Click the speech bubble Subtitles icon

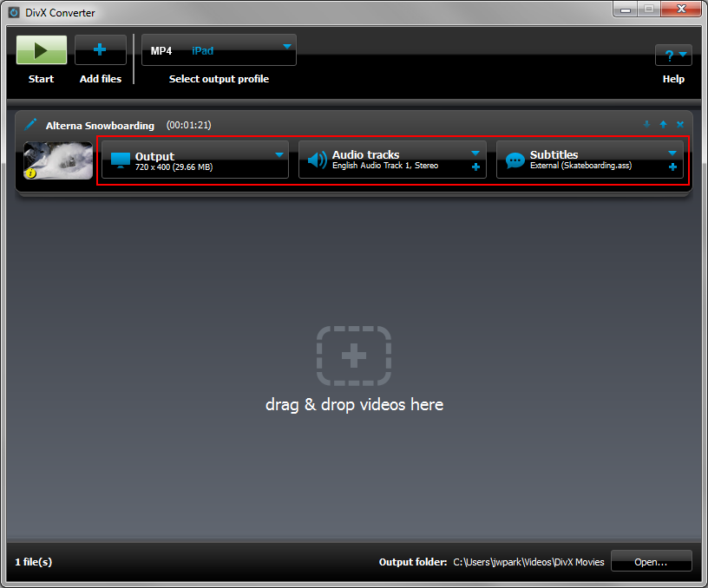coord(515,160)
